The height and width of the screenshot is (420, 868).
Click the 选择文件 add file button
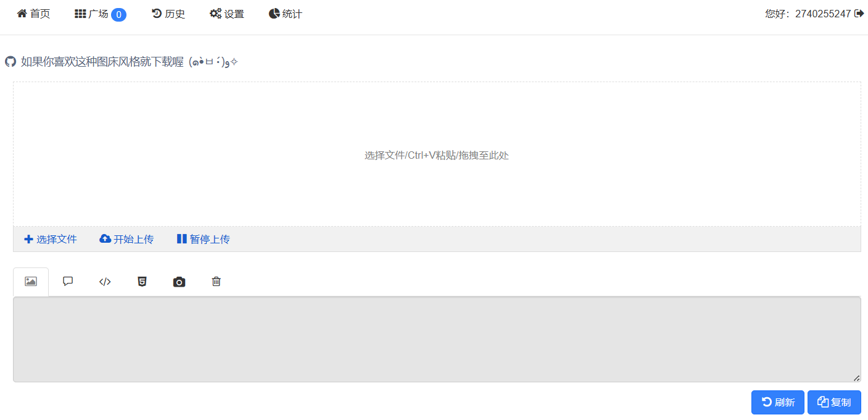(51, 239)
